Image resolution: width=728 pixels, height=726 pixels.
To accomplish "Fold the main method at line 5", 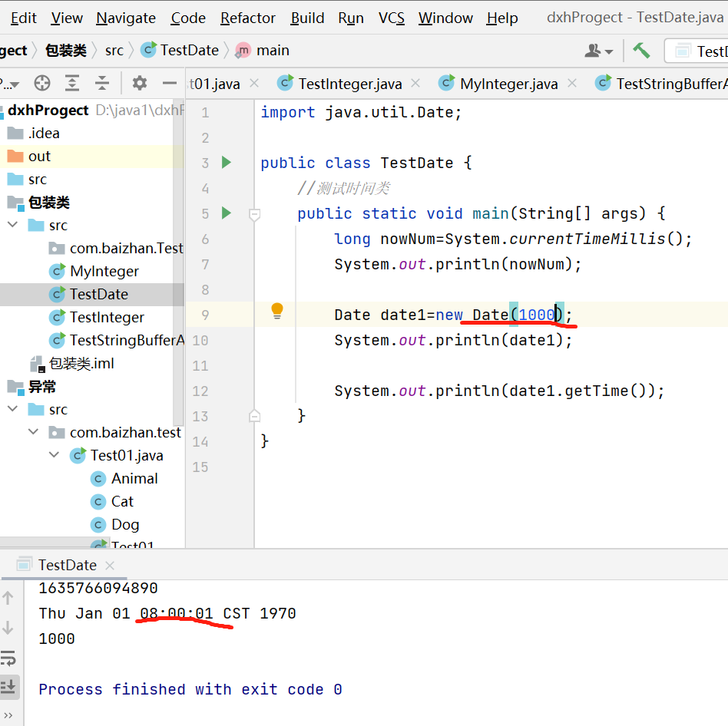I will 254,214.
